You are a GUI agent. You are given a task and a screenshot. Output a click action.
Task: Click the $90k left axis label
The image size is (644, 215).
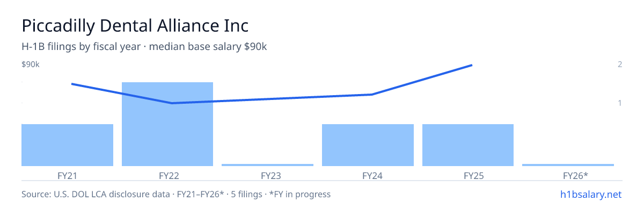31,64
